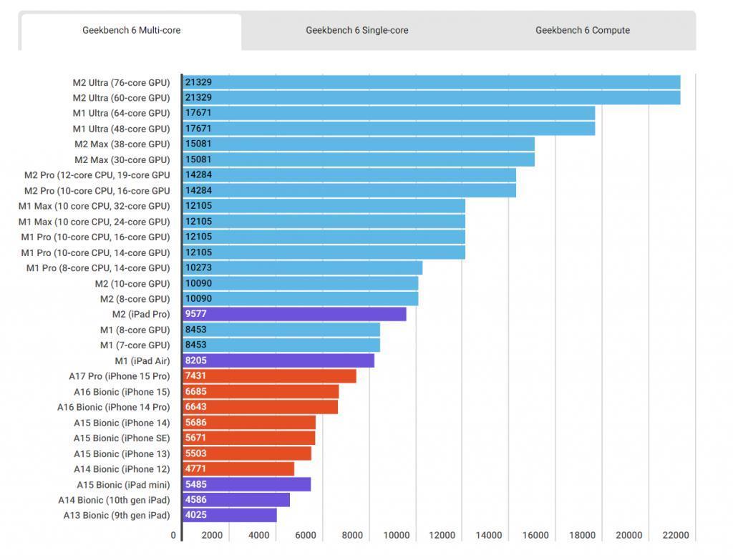
Task: Select the M1 Pro 8-core CPU bar
Action: [x=303, y=267]
